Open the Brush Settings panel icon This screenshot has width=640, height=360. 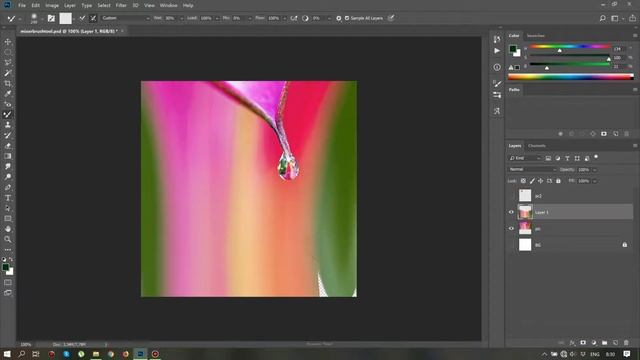tap(497, 84)
